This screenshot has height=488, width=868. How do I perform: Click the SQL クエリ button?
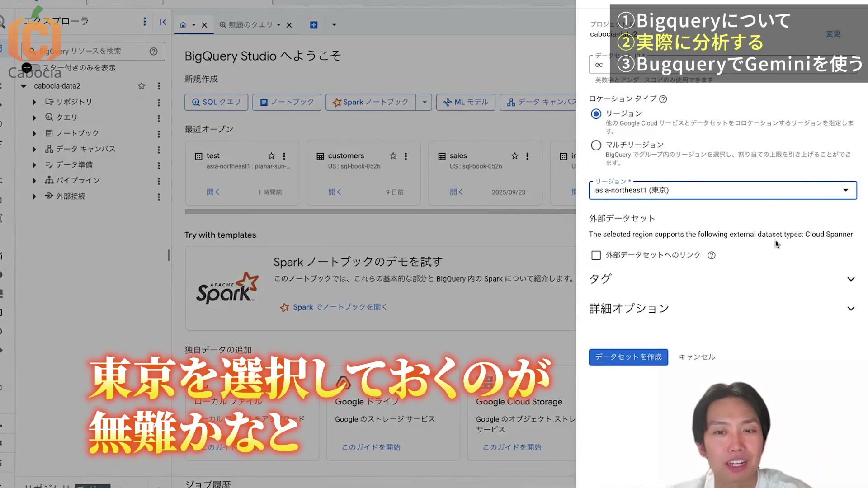click(216, 102)
